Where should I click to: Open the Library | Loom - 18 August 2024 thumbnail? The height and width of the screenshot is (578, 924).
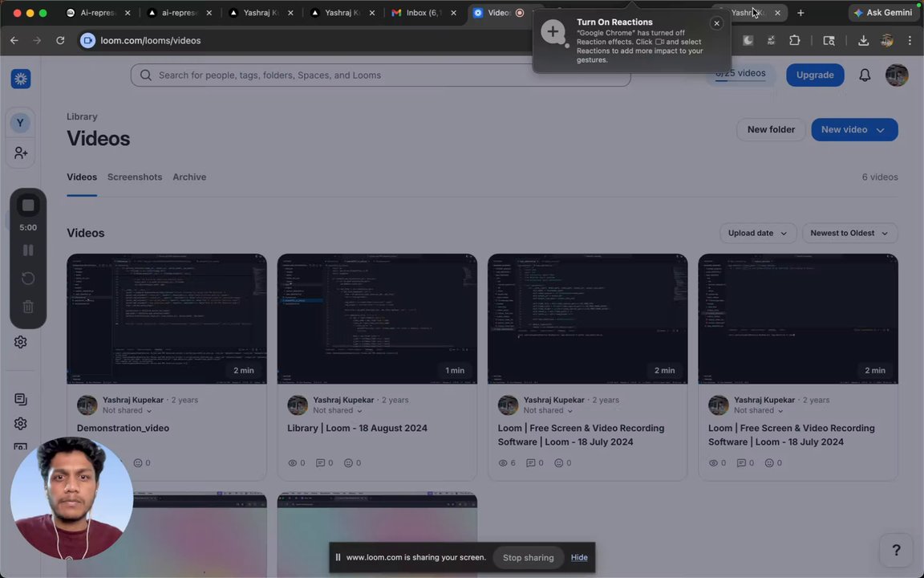click(x=377, y=319)
